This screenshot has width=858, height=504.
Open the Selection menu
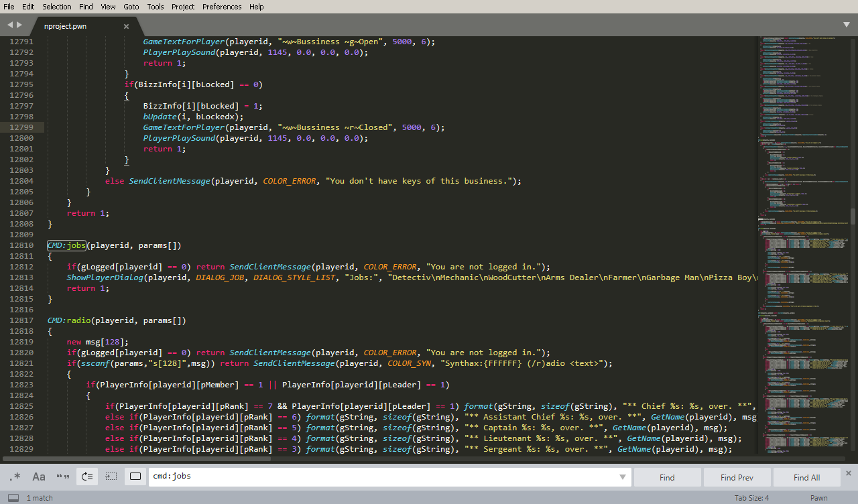[57, 7]
